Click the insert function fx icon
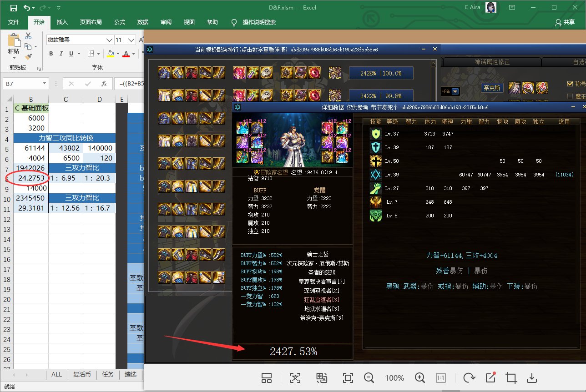 (104, 84)
